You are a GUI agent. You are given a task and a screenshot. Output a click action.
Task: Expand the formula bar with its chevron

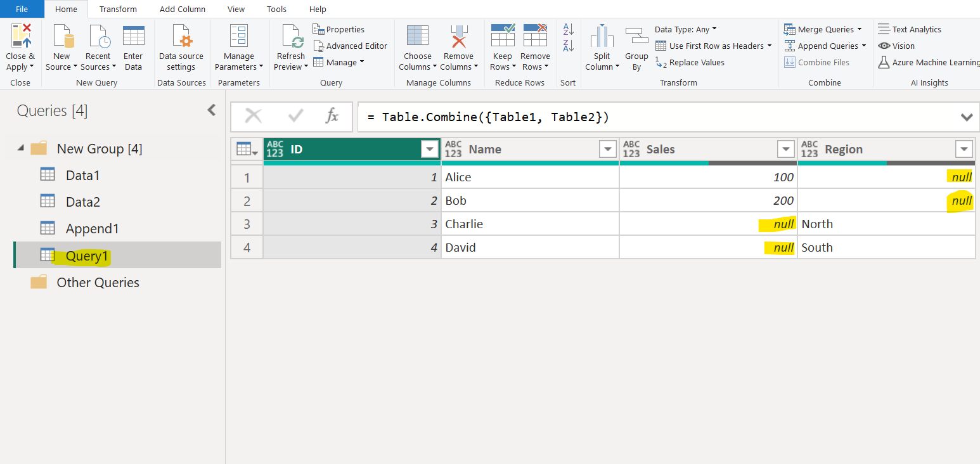[967, 117]
